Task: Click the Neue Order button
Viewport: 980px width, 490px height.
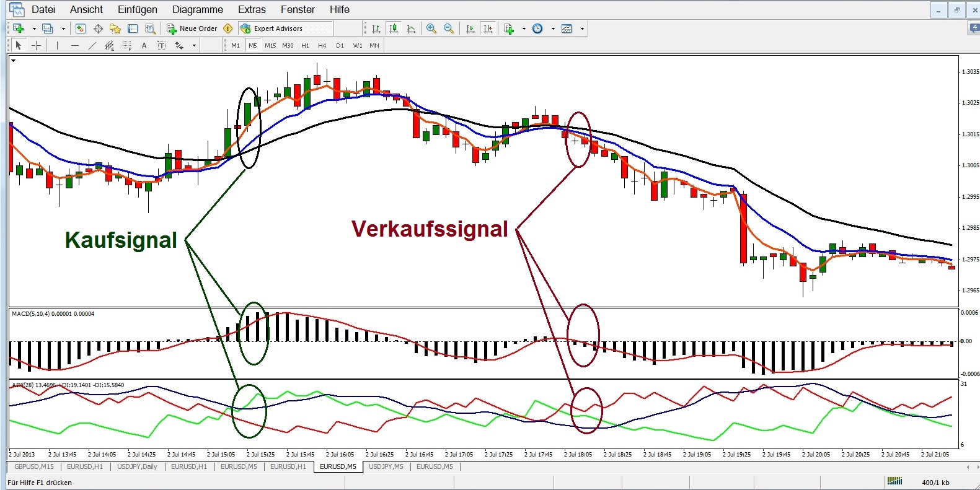Action: [x=192, y=28]
